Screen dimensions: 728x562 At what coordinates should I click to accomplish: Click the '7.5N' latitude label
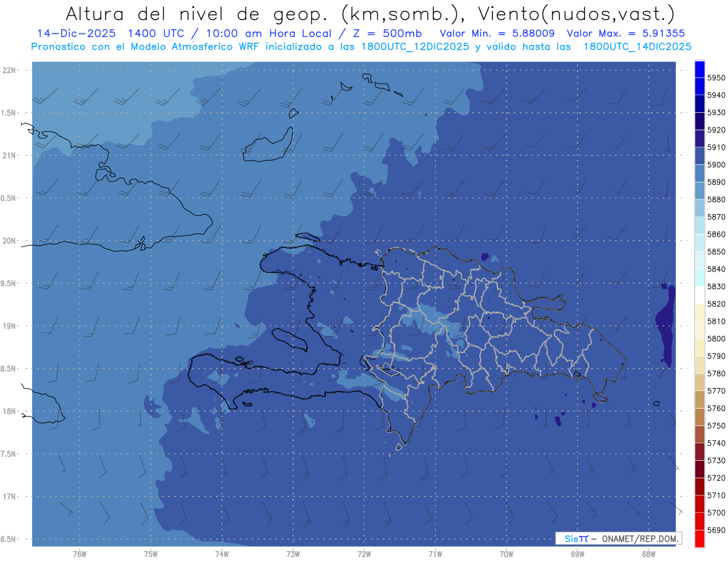(9, 454)
